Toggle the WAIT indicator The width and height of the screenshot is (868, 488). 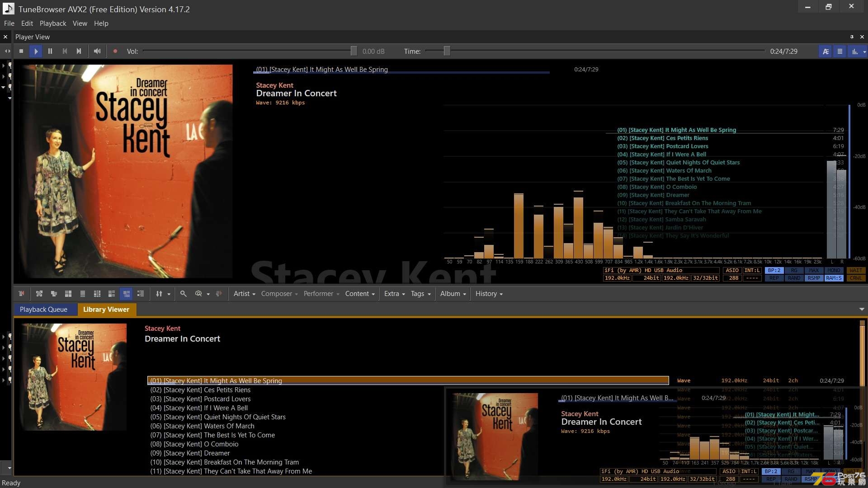click(x=856, y=271)
